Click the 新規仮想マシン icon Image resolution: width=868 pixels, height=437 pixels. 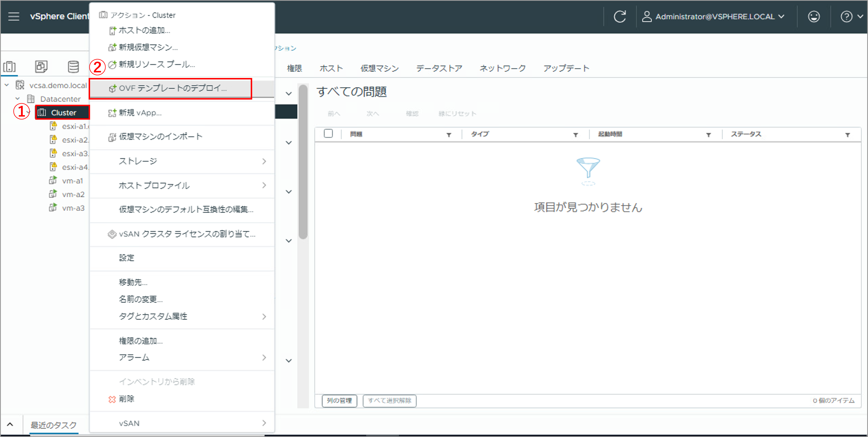coord(112,47)
